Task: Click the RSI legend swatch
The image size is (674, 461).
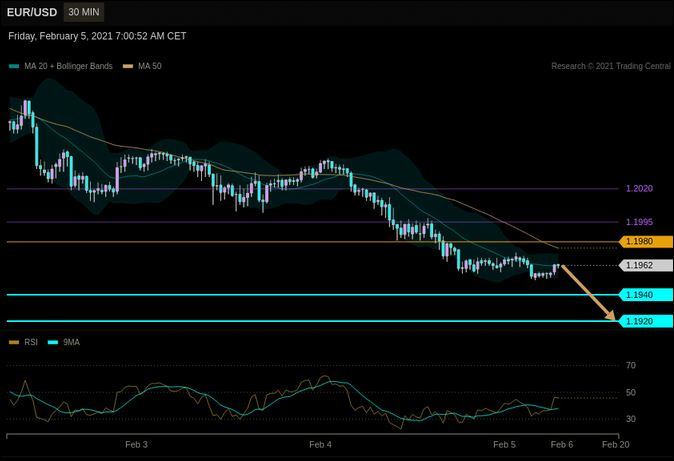Action: [14, 342]
